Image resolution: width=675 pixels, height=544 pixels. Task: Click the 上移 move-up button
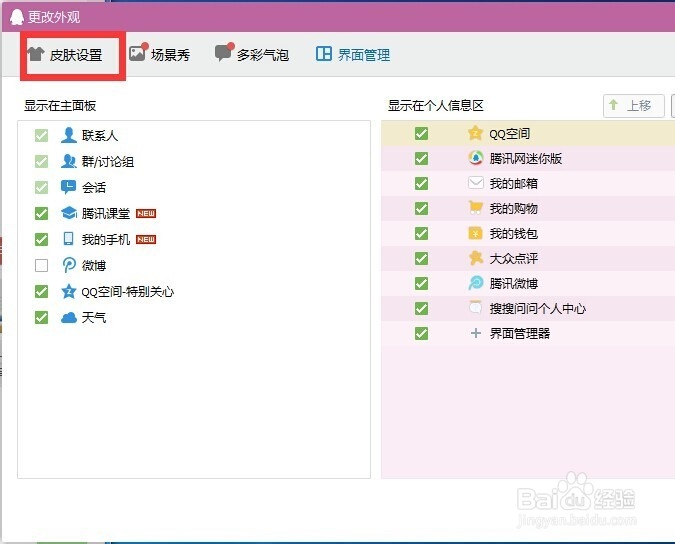[634, 105]
